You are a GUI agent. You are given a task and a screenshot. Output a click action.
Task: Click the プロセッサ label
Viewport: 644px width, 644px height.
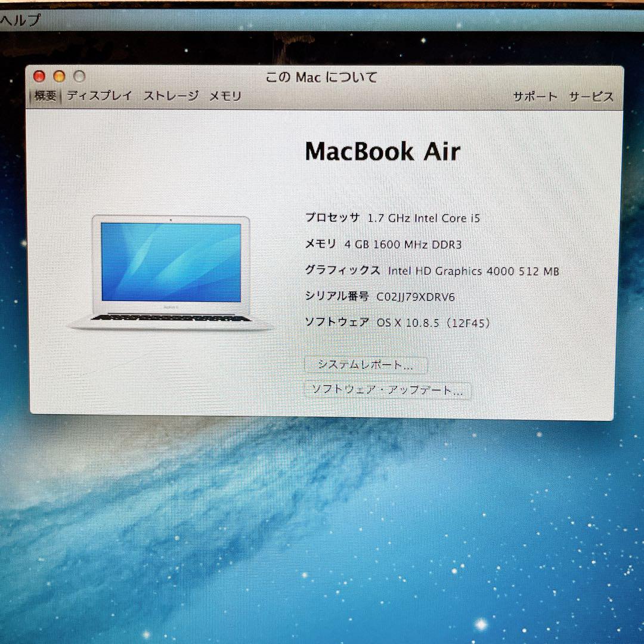(x=332, y=218)
